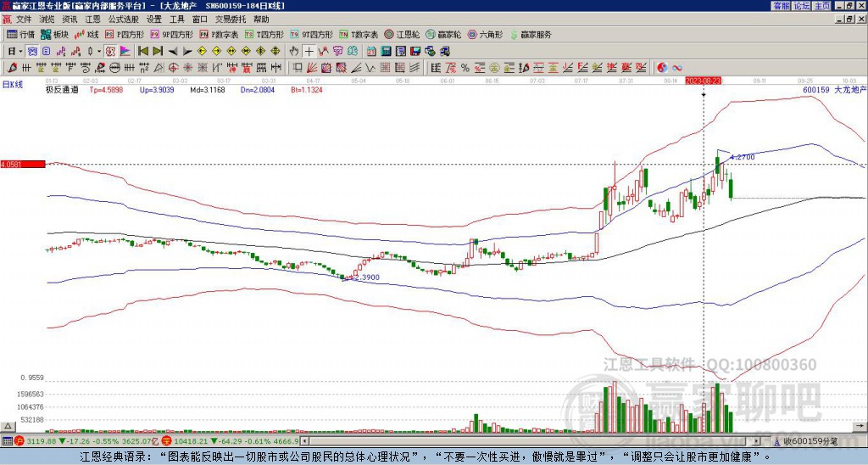This screenshot has width=868, height=465.
Task: Click the yin-yang tai chi icon
Action: click(x=662, y=68)
